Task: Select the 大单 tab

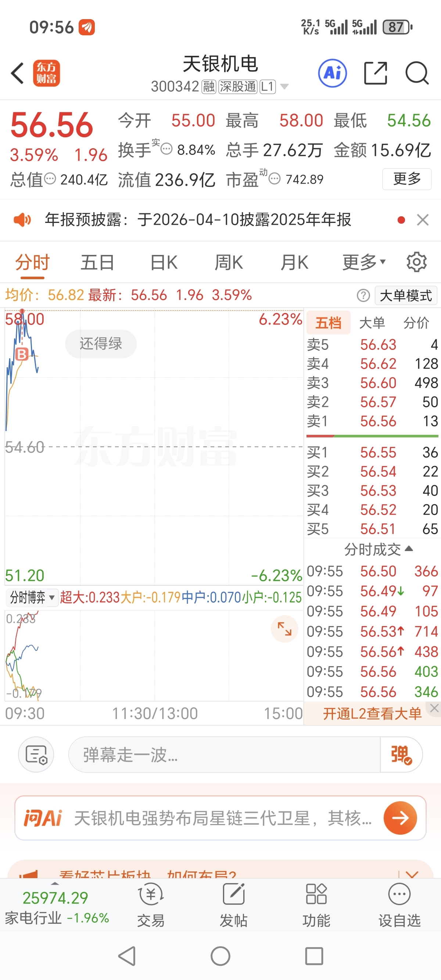Action: pos(372,323)
